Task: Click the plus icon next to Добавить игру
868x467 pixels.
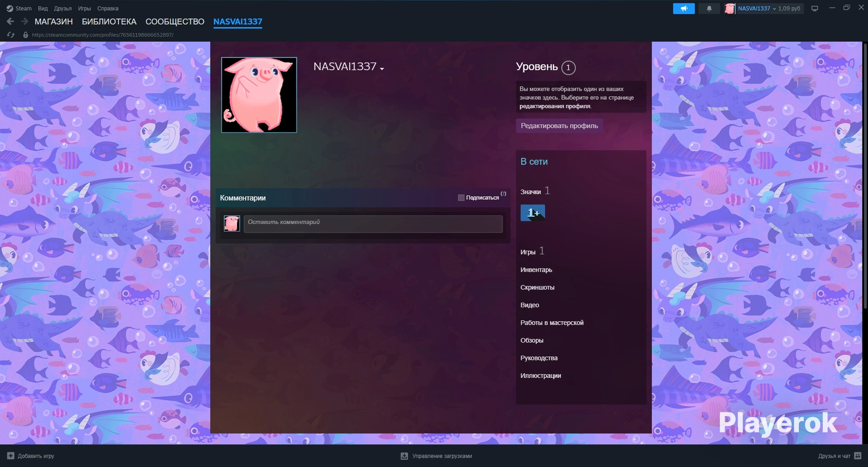Action: pyautogui.click(x=11, y=456)
